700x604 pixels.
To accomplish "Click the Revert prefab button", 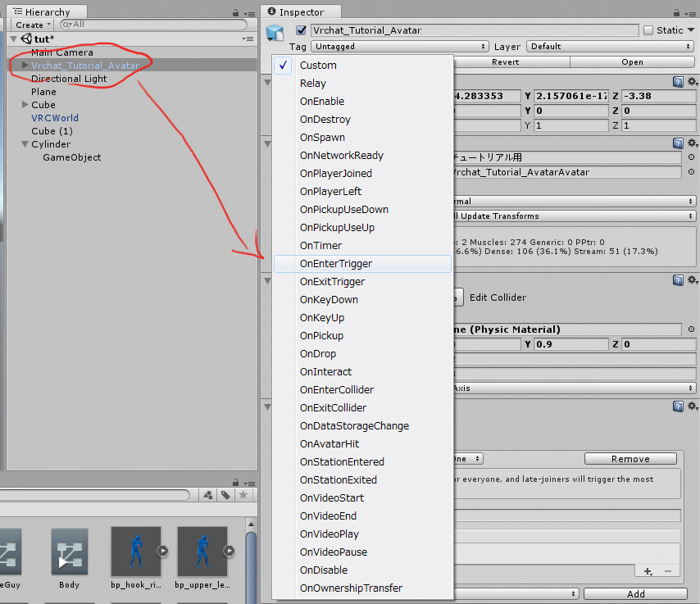I will tap(506, 62).
